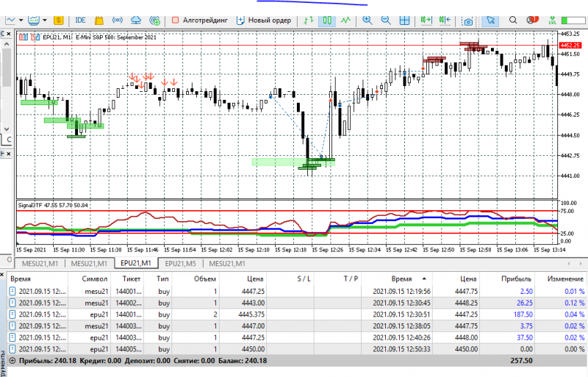
Task: Click the red 4452.25 price level label
Action: point(570,46)
